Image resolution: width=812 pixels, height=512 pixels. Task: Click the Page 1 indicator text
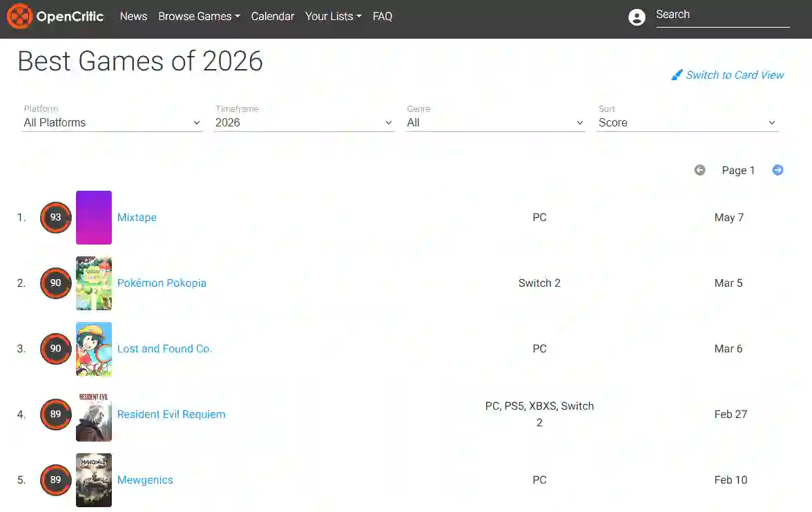click(738, 171)
